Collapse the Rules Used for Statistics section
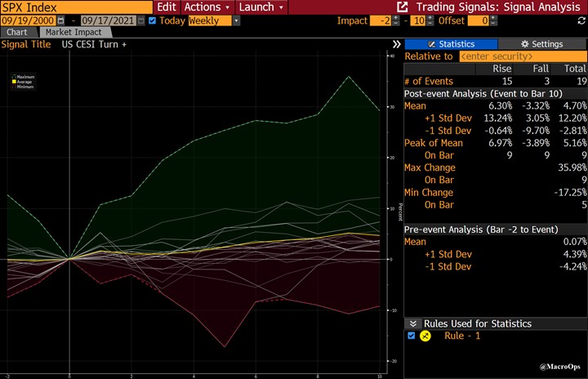The image size is (588, 379). [x=412, y=323]
